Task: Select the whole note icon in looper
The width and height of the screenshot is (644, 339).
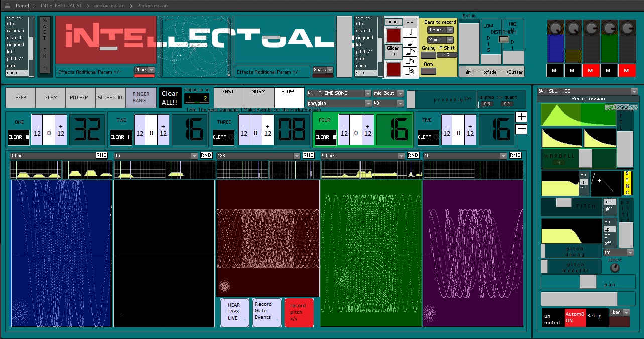Action: tap(410, 22)
